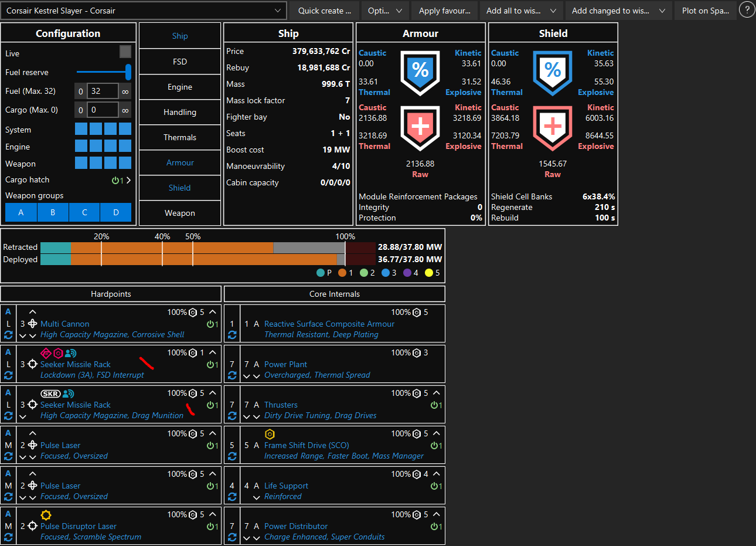Click the yellow Frame Shift Drive hexagon icon
This screenshot has width=756, height=546.
tap(270, 434)
